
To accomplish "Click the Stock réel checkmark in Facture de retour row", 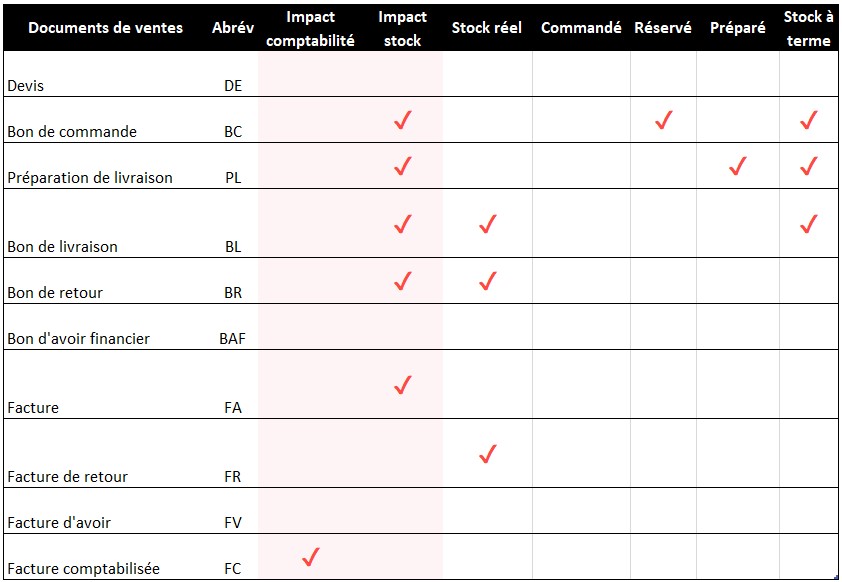I will click(488, 454).
